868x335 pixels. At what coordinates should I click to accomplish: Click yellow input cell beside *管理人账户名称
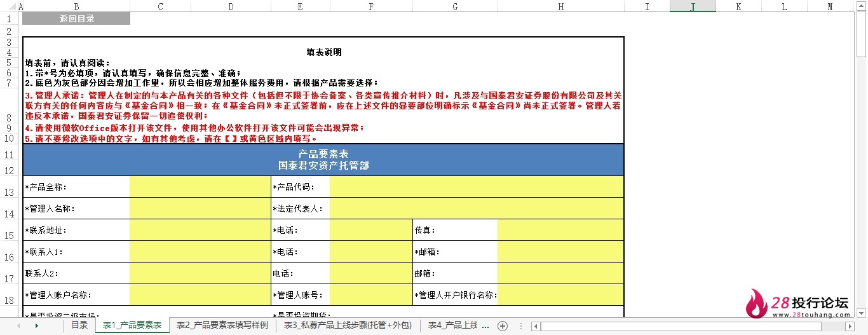point(200,295)
